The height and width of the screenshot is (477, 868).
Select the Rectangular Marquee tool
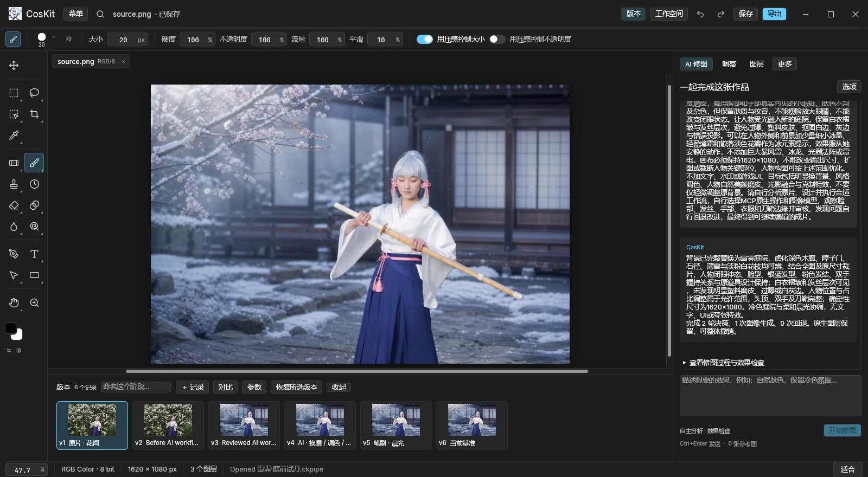coord(14,93)
